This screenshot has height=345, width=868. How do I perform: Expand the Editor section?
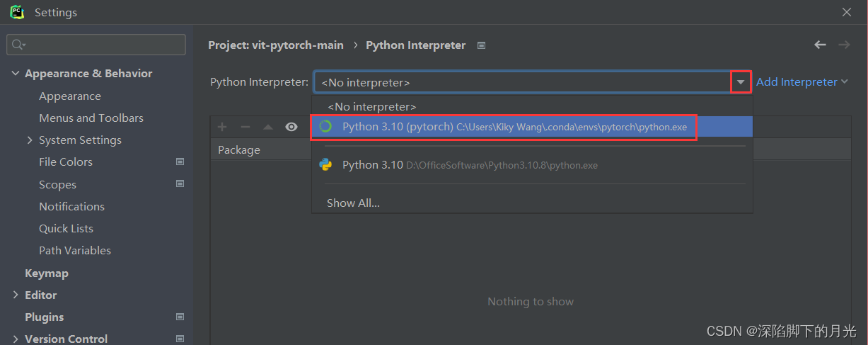[16, 295]
